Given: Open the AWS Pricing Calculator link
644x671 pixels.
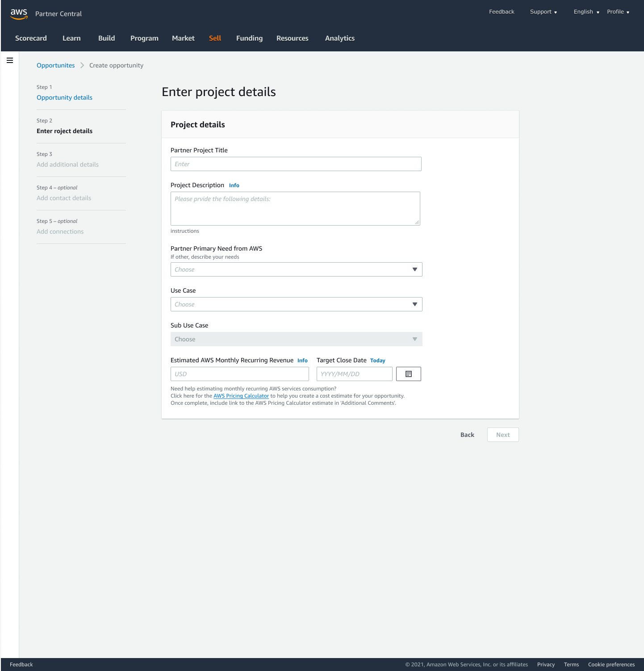Looking at the screenshot, I should tap(241, 396).
